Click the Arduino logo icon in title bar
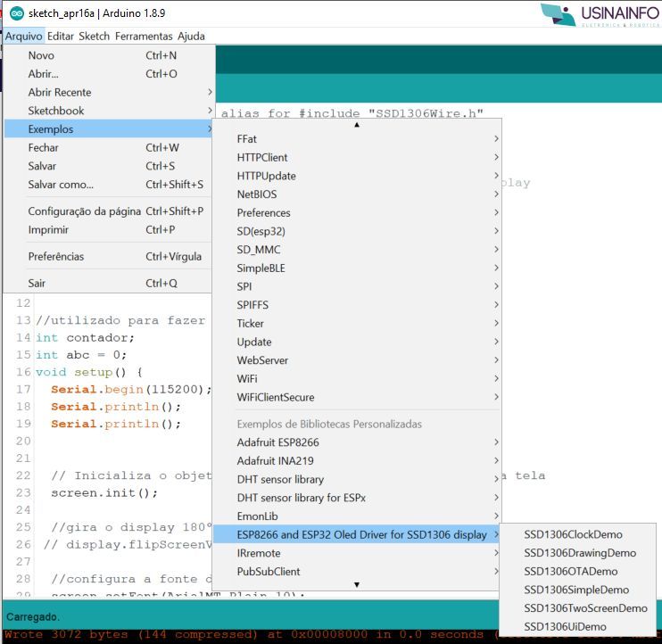Screen dimensions: 662x644 pos(16,13)
